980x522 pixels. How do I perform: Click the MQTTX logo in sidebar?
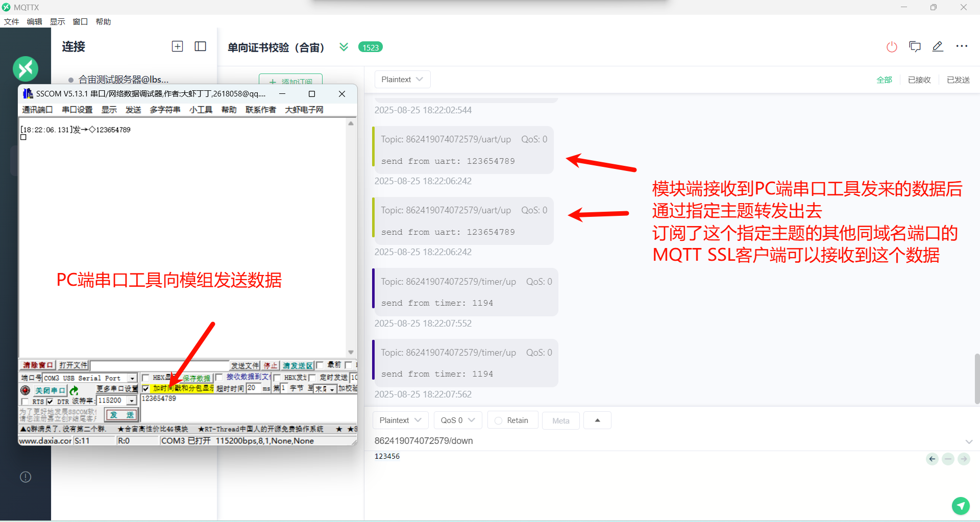[26, 68]
